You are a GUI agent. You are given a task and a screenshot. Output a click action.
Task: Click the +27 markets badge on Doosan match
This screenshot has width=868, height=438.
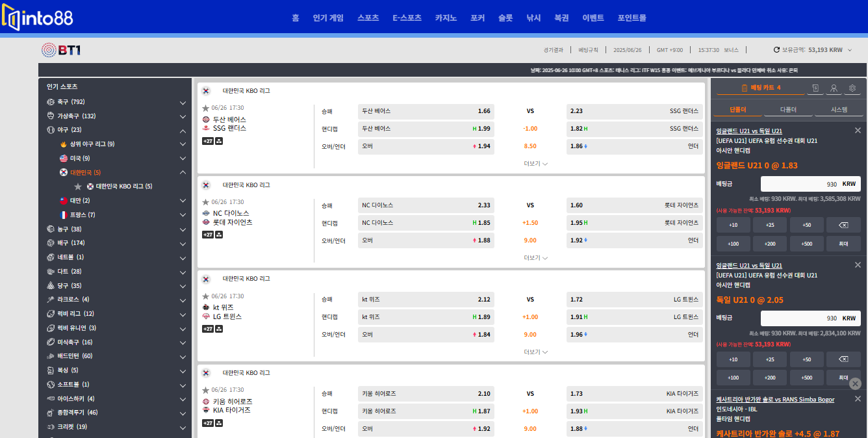point(208,140)
